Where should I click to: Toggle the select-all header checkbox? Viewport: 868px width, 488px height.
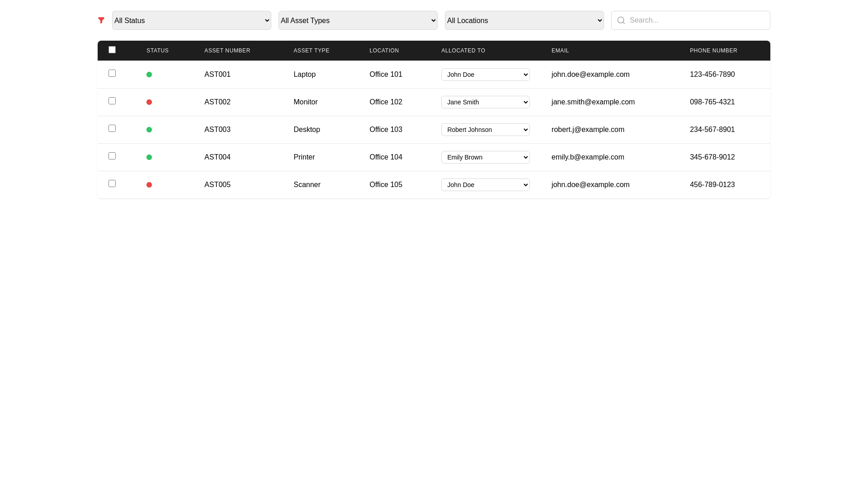(112, 50)
